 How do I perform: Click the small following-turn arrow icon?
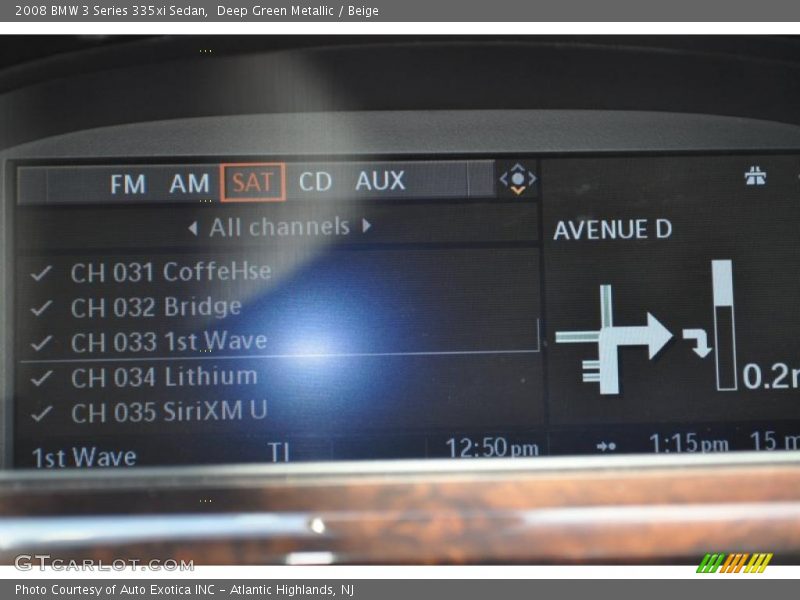pos(697,342)
